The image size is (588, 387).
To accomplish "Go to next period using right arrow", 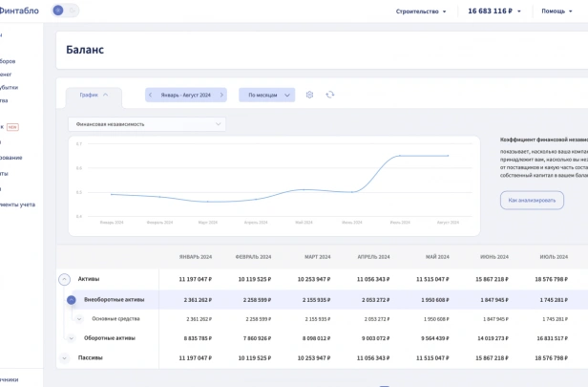I will click(221, 95).
